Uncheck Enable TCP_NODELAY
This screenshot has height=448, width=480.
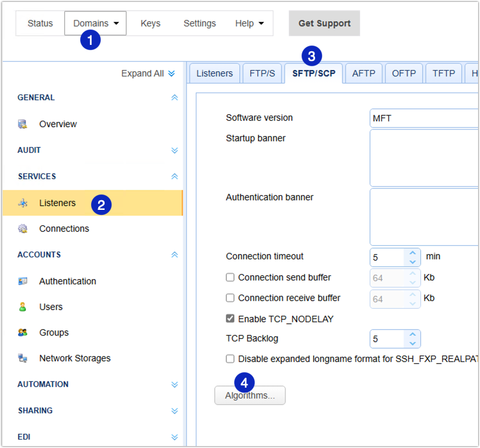[230, 319]
